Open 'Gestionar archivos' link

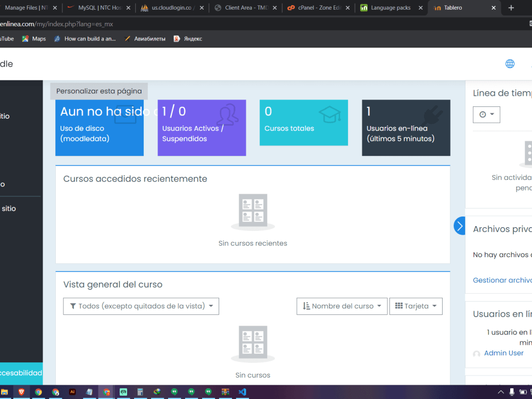[x=502, y=280]
